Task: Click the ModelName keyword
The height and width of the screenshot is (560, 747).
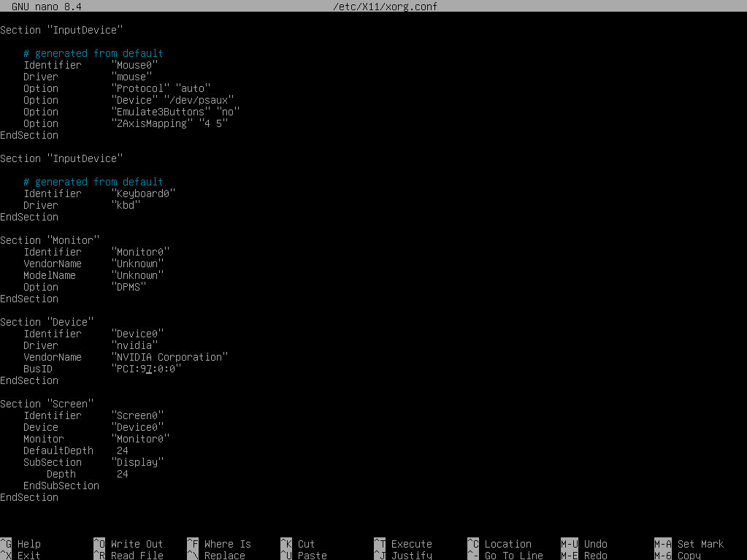Action: coord(50,275)
